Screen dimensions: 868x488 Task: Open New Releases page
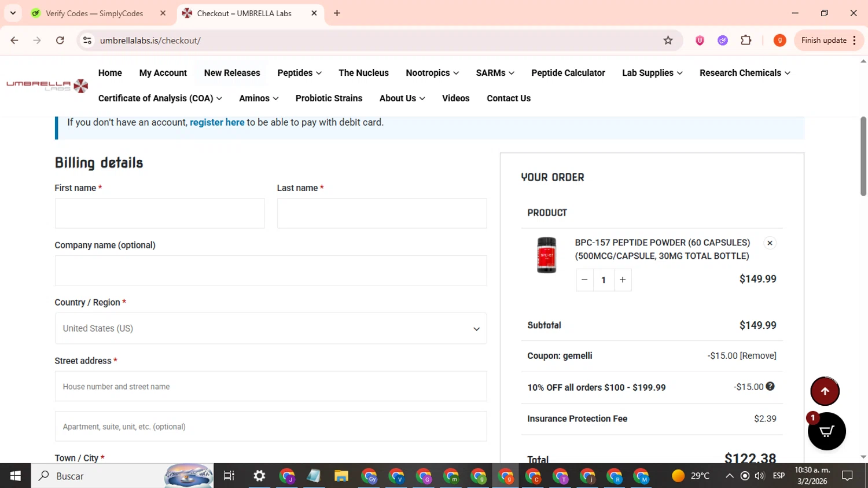point(232,73)
